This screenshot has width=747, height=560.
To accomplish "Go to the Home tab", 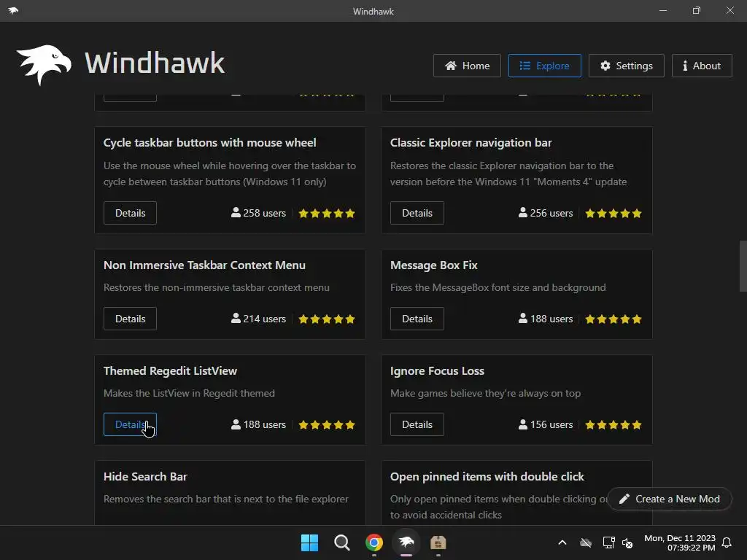I will (x=467, y=66).
